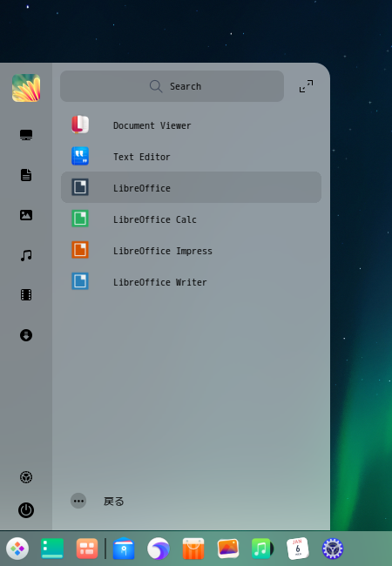Open the App Store in dock
Image resolution: width=392 pixels, height=566 pixels.
193,549
